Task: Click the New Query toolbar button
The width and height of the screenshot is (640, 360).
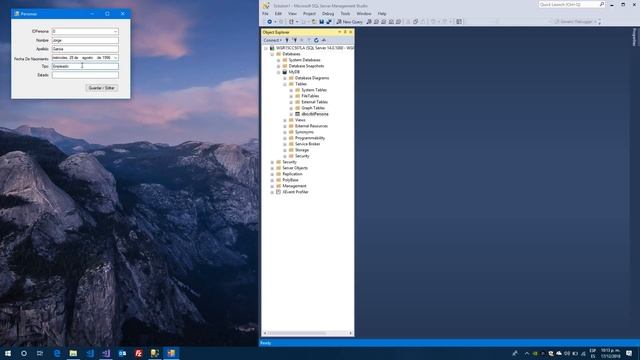Action: click(349, 22)
